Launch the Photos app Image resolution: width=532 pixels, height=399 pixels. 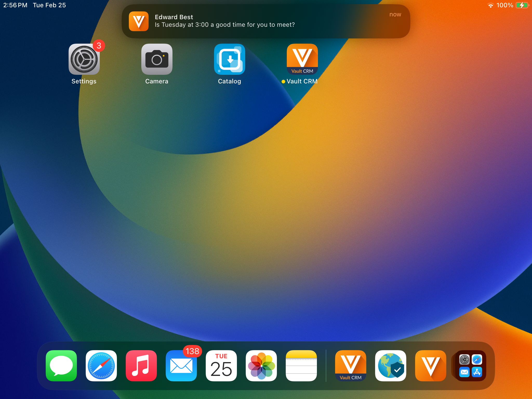point(261,365)
